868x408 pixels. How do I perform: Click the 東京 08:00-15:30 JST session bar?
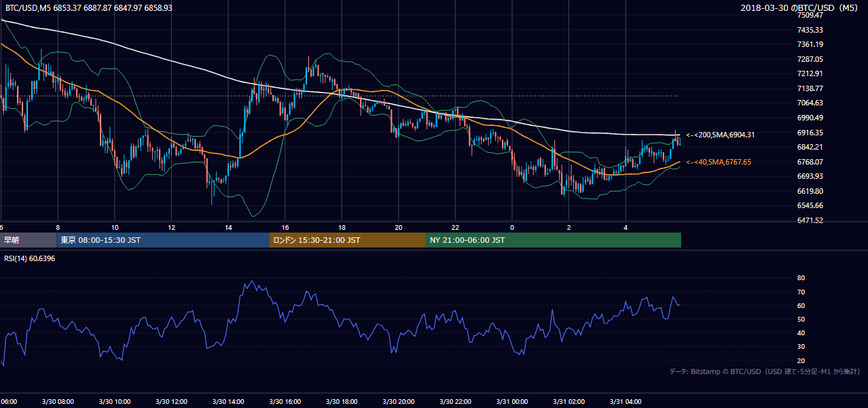click(164, 240)
